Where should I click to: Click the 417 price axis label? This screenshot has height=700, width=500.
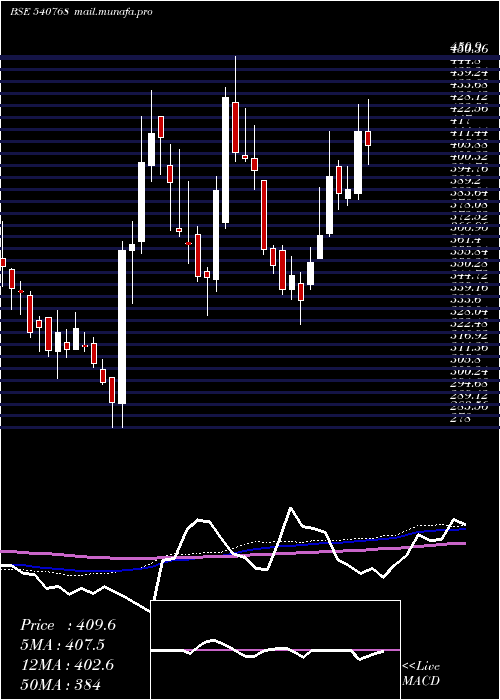(460, 120)
